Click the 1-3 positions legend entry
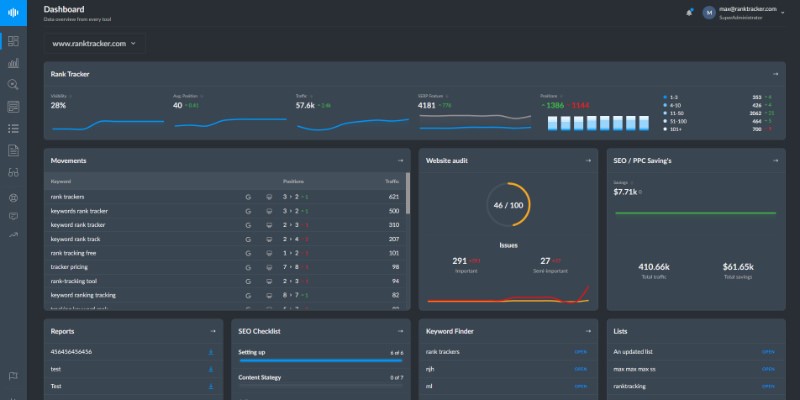Image resolution: width=800 pixels, height=400 pixels. tap(671, 97)
